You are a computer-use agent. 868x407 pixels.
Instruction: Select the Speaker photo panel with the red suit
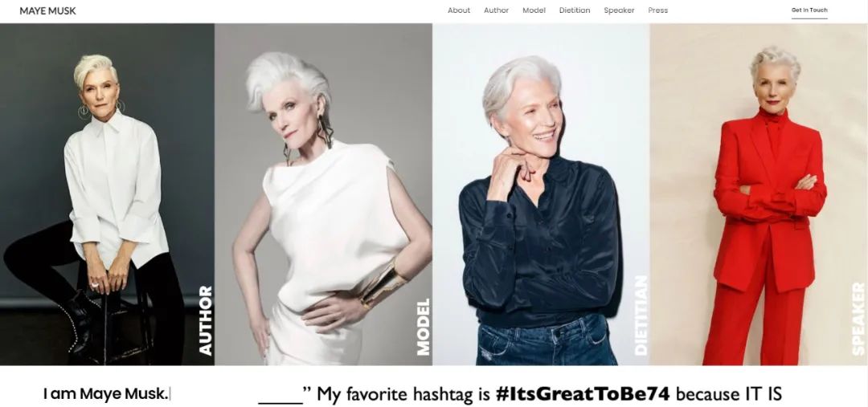pyautogui.click(x=759, y=194)
